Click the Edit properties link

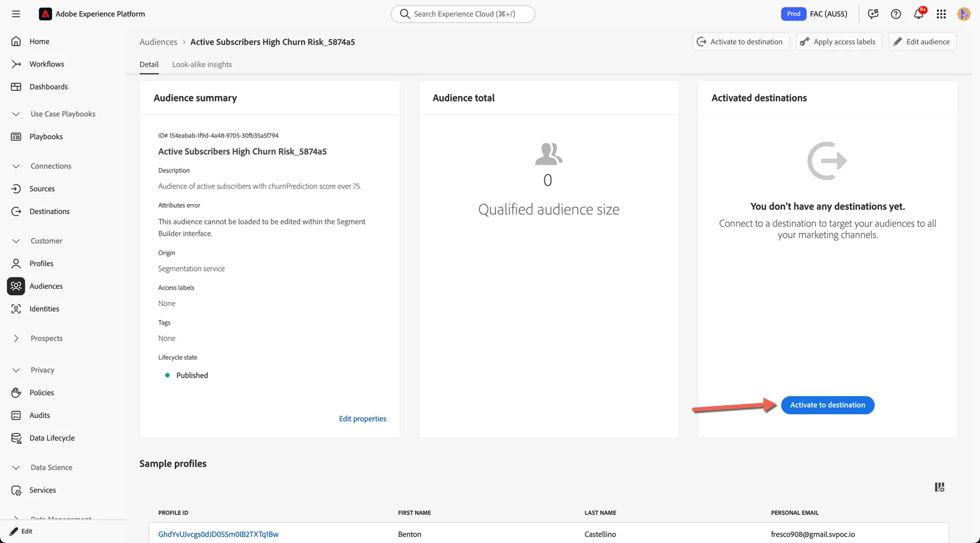[x=362, y=419]
